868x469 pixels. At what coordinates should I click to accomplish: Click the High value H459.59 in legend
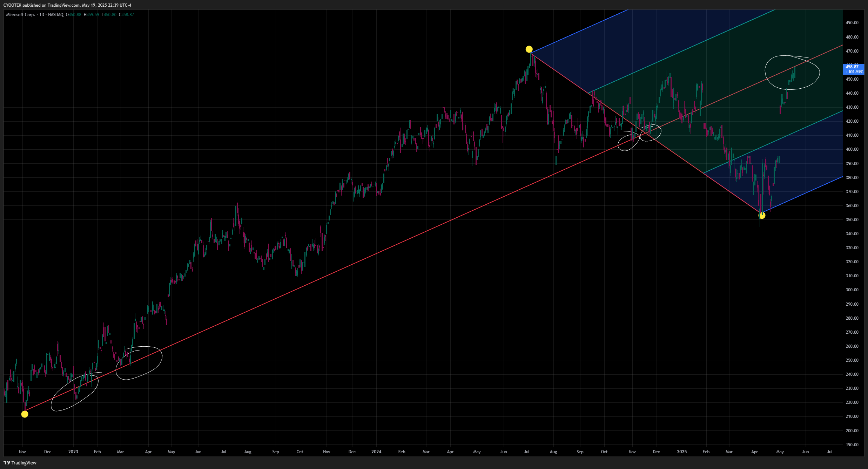click(92, 15)
